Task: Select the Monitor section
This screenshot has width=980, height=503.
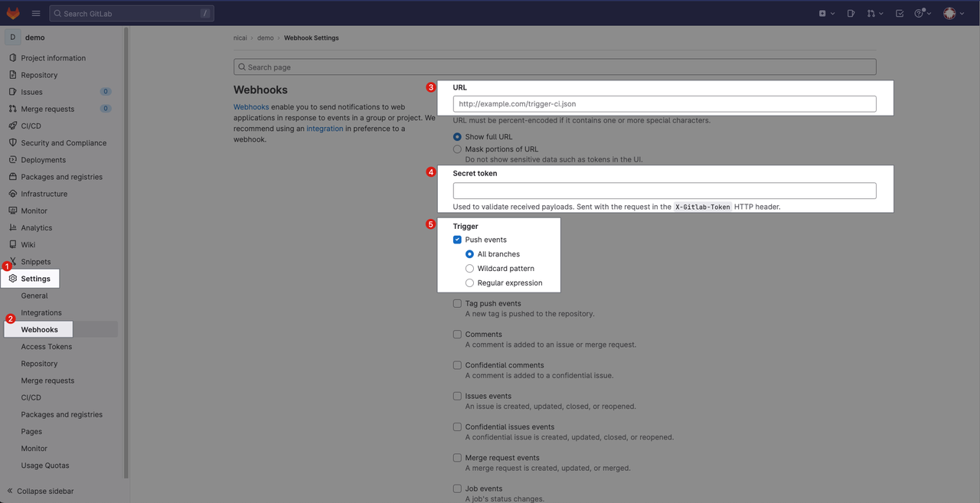Action: [34, 211]
